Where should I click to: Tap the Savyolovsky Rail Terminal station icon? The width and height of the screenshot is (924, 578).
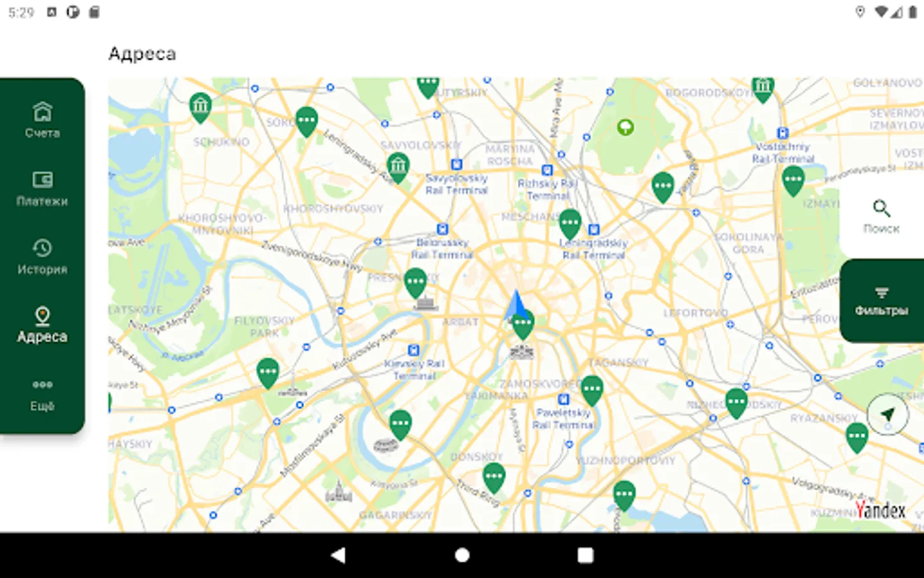pos(456,164)
